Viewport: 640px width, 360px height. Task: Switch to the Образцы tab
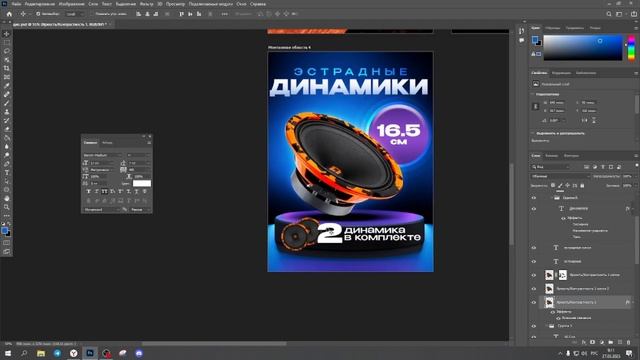point(553,28)
